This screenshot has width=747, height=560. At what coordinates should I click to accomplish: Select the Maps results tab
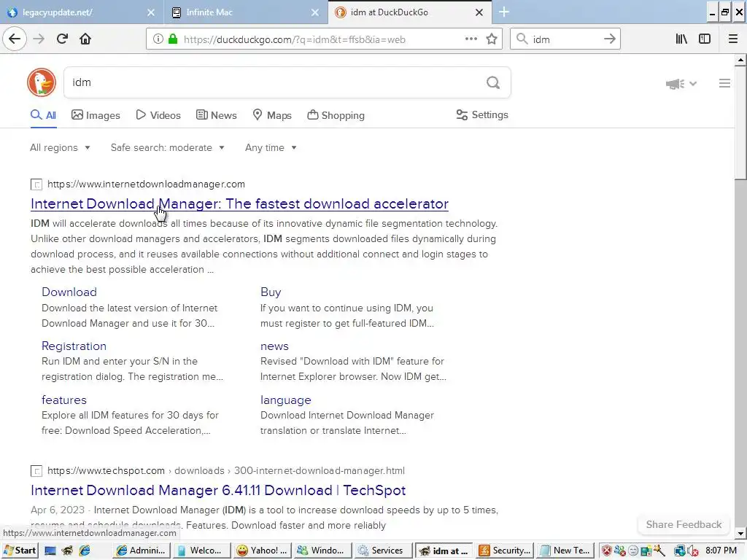(272, 115)
